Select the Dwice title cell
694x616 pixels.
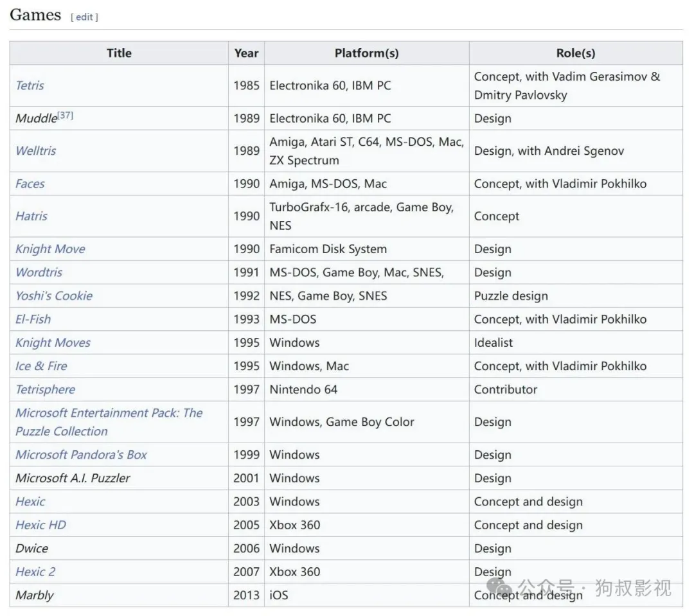click(x=119, y=549)
